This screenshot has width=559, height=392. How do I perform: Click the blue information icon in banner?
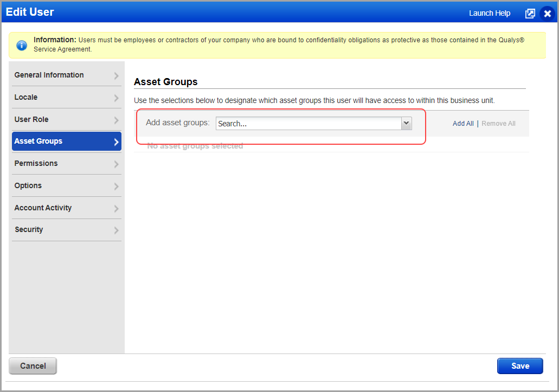click(x=22, y=45)
